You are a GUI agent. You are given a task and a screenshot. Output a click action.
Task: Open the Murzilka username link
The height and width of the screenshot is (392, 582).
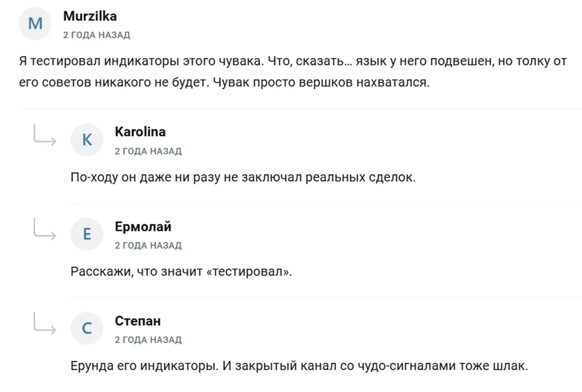[90, 16]
